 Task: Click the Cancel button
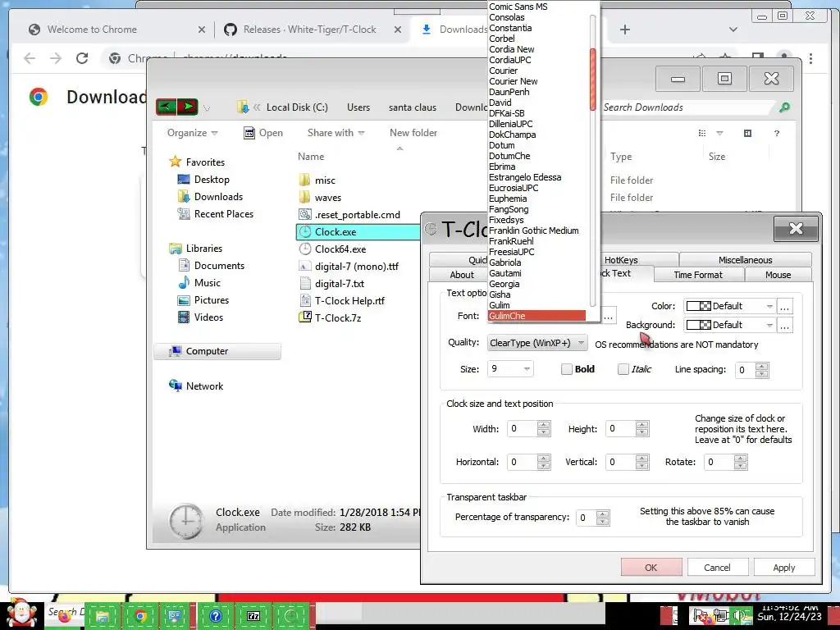[x=717, y=568]
